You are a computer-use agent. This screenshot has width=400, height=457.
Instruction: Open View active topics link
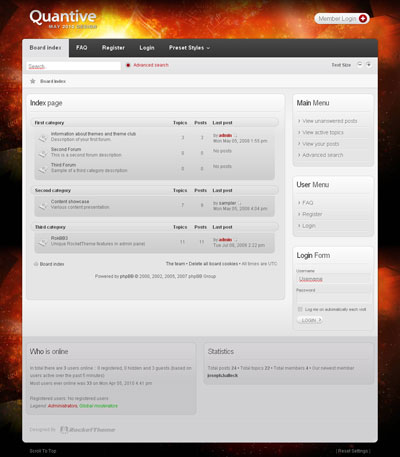323,132
